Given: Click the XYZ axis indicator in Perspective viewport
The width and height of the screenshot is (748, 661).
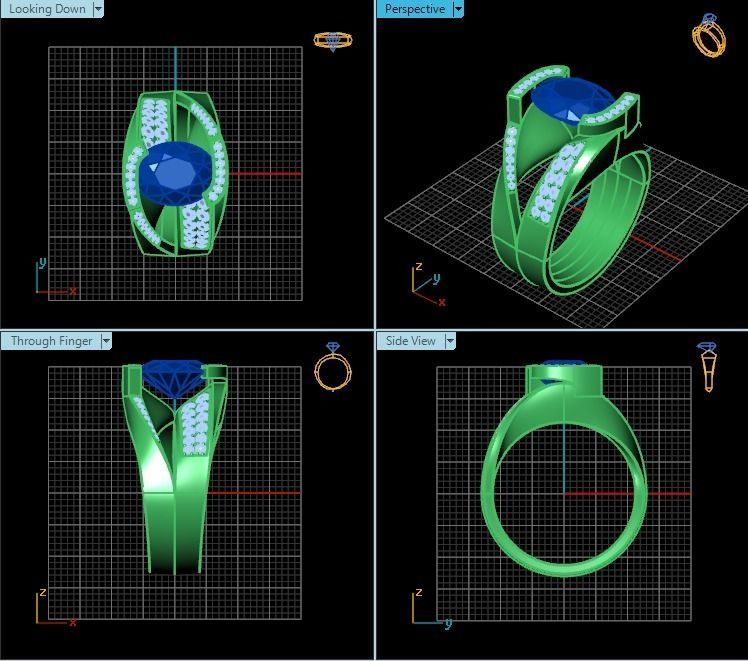Looking at the screenshot, I should [x=428, y=284].
